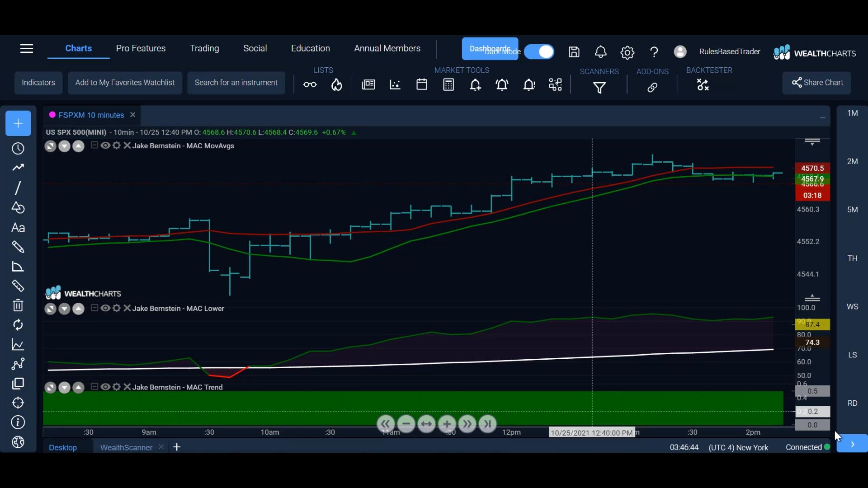Open the watchlist glasses icon

[310, 84]
